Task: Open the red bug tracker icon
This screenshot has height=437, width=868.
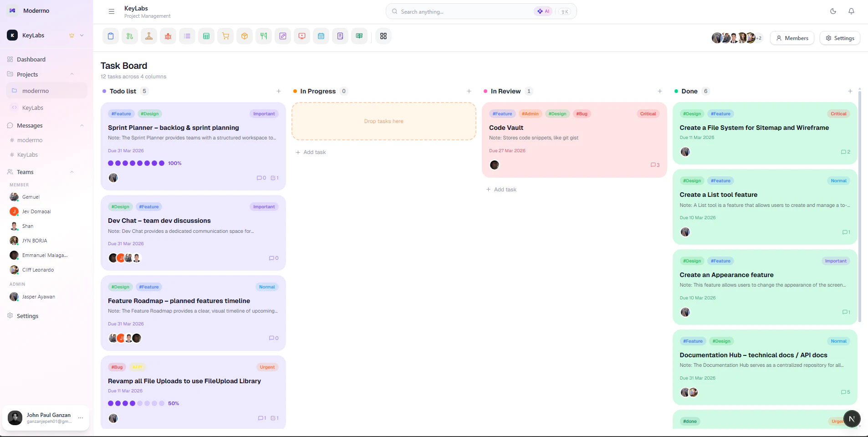Action: (168, 36)
